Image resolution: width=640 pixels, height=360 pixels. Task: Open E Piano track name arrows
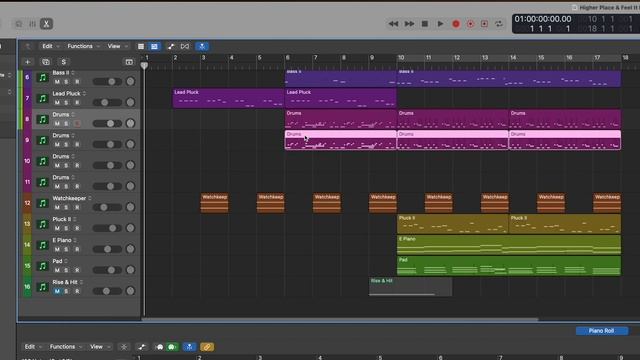click(76, 240)
